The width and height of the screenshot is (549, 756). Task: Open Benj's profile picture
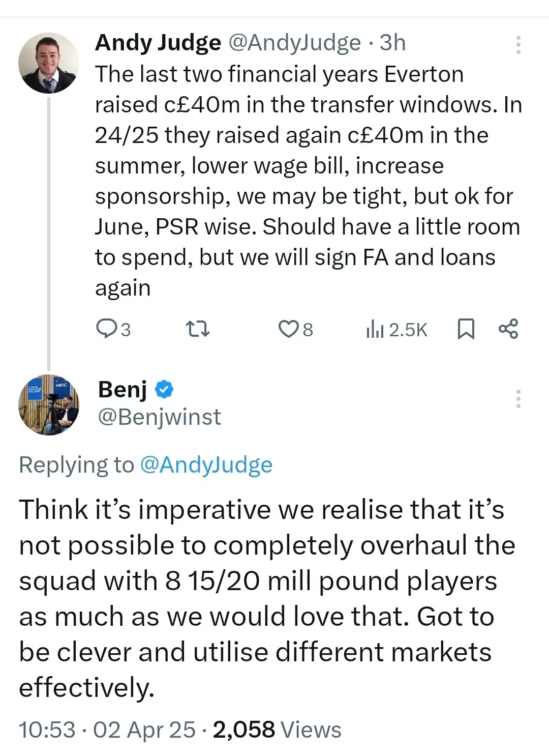pyautogui.click(x=49, y=405)
